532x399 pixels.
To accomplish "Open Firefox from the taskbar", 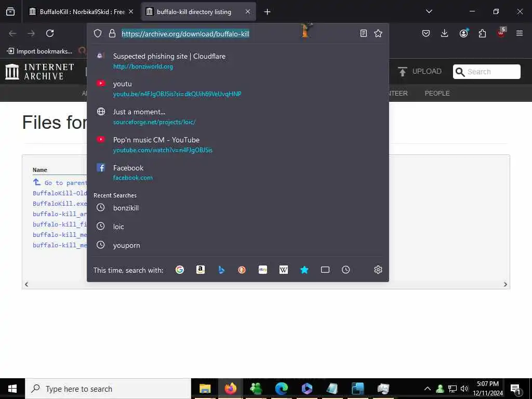I will [230, 389].
